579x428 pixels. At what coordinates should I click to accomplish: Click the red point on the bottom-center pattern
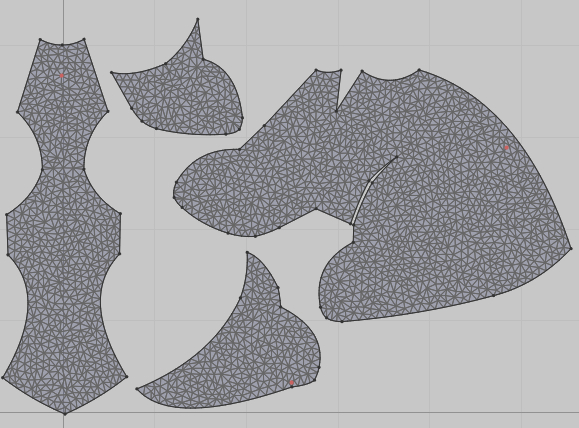point(292,383)
